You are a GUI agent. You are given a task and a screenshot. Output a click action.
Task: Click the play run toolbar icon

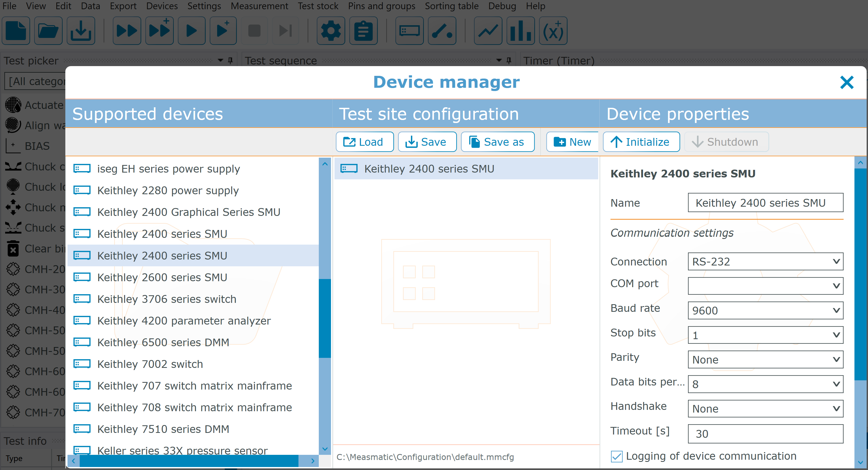coord(191,31)
